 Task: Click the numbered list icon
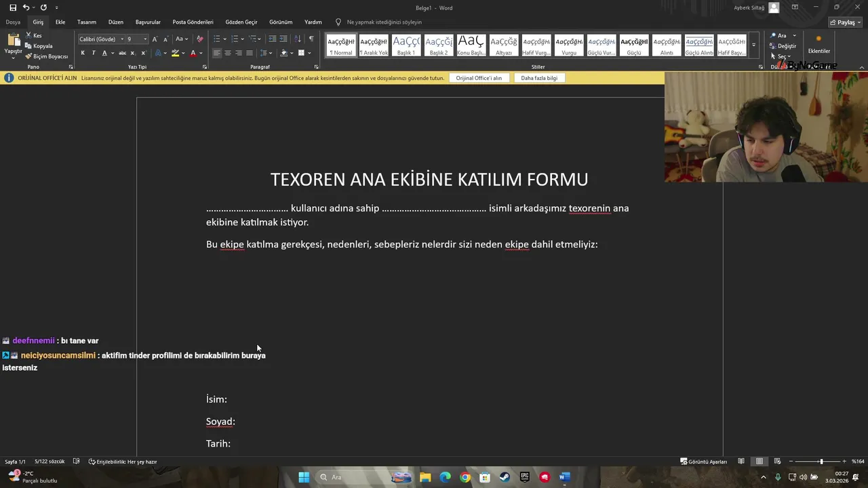(x=235, y=39)
